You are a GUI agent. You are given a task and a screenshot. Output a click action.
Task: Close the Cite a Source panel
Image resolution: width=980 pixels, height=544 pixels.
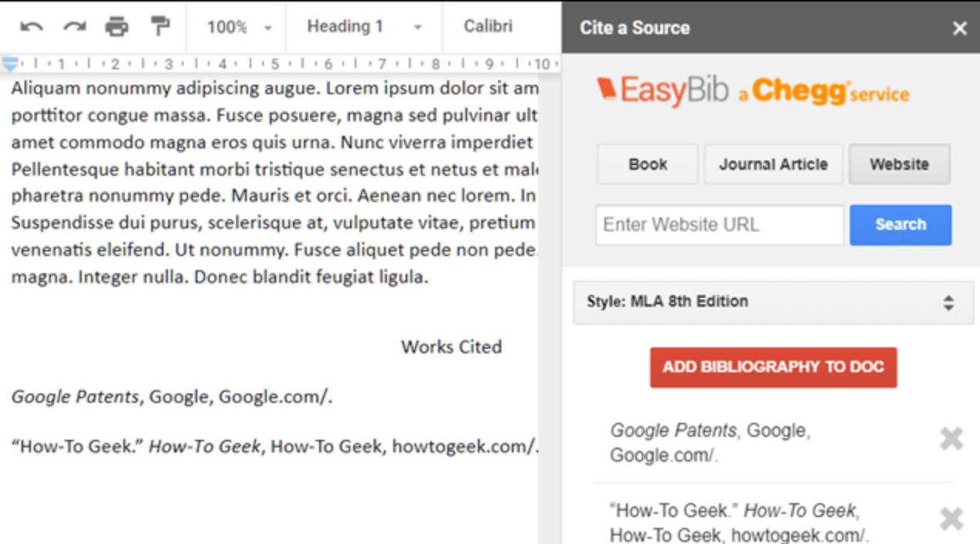[x=959, y=29]
